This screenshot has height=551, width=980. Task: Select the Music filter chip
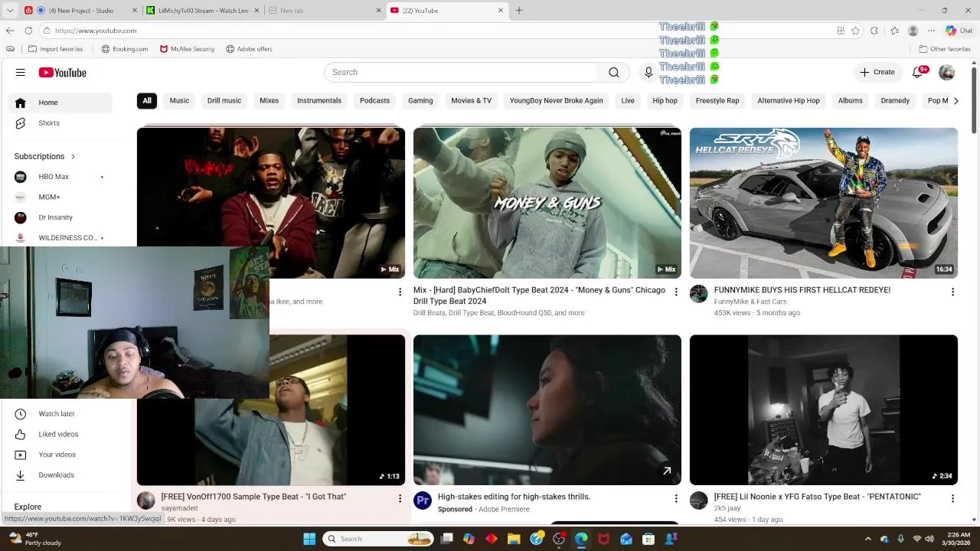coord(179,101)
